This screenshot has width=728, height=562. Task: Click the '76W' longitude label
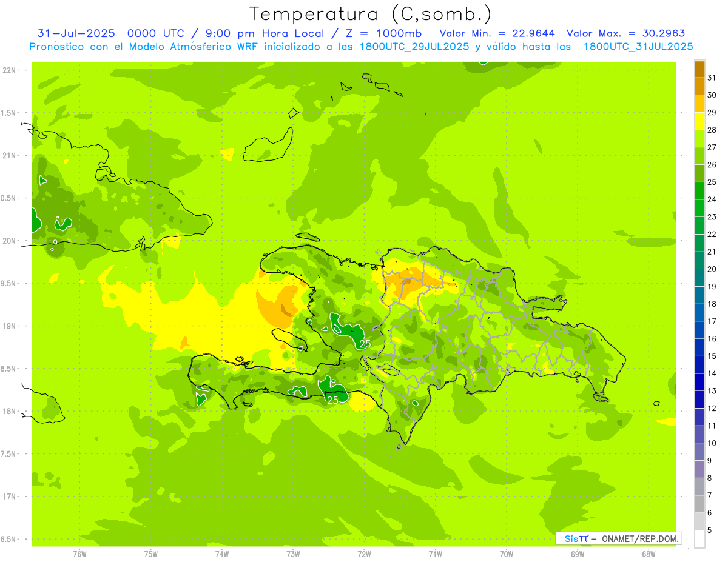[x=79, y=554]
